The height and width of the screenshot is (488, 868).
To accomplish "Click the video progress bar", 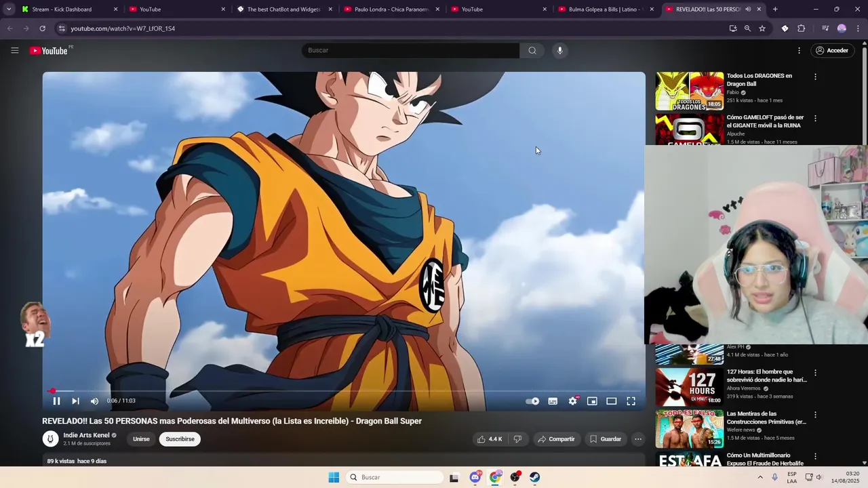I will 344,391.
